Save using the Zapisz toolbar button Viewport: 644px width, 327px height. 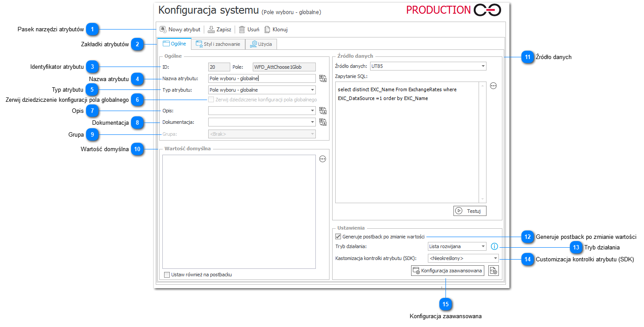(x=219, y=30)
